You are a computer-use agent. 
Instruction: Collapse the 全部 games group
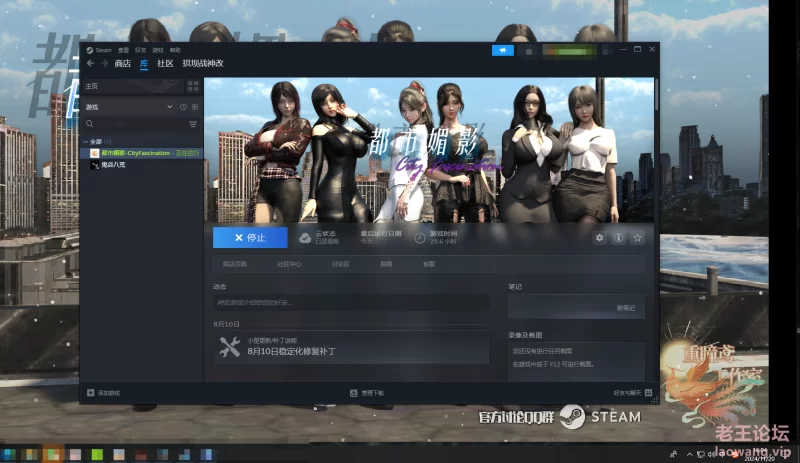86,141
